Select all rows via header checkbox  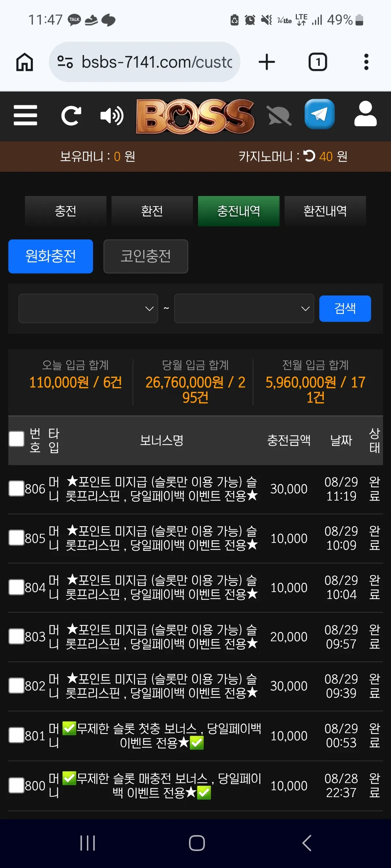pyautogui.click(x=16, y=439)
